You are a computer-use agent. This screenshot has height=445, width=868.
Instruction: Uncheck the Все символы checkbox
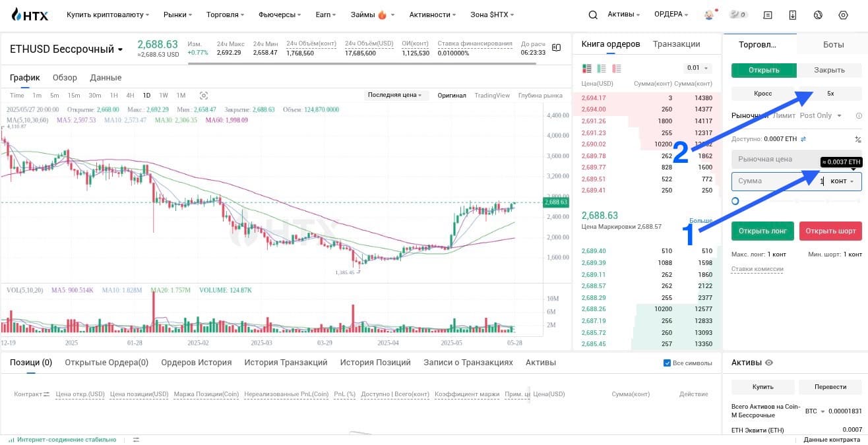[667, 363]
